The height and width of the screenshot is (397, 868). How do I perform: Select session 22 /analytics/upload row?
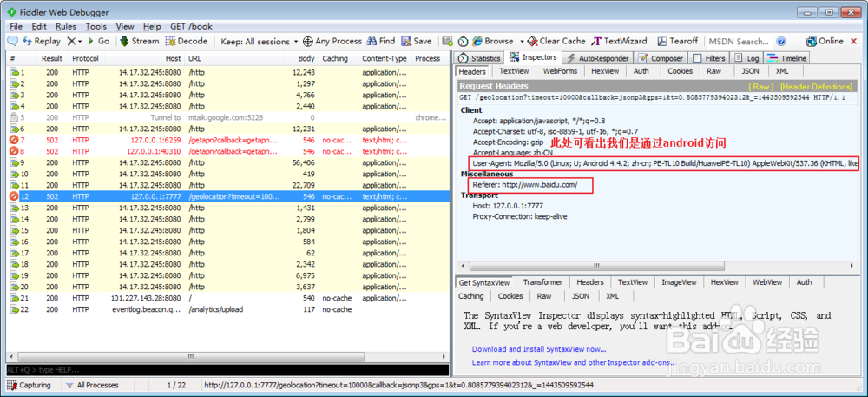[x=227, y=309]
